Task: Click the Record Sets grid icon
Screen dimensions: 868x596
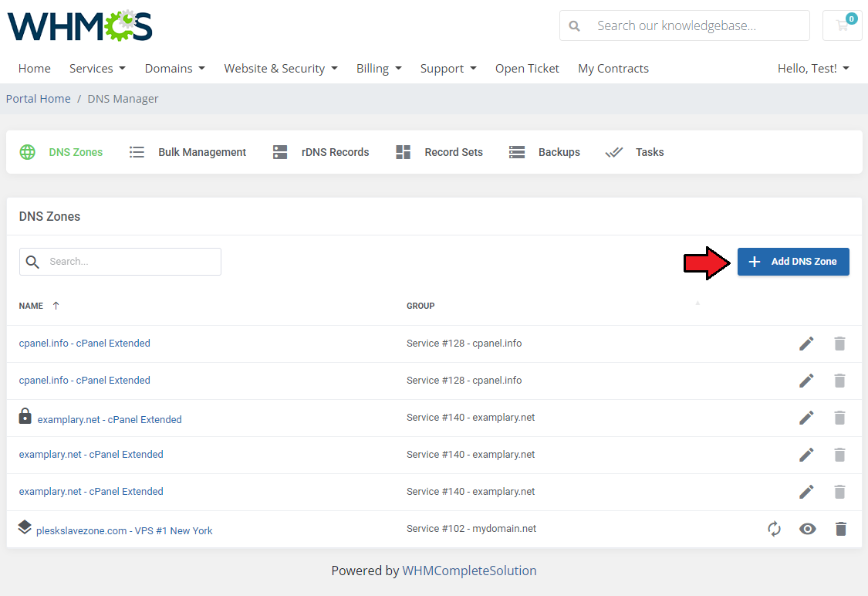Action: (x=403, y=152)
